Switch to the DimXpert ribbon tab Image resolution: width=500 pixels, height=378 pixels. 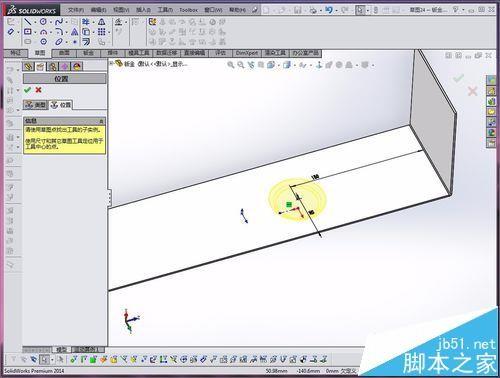pyautogui.click(x=247, y=53)
